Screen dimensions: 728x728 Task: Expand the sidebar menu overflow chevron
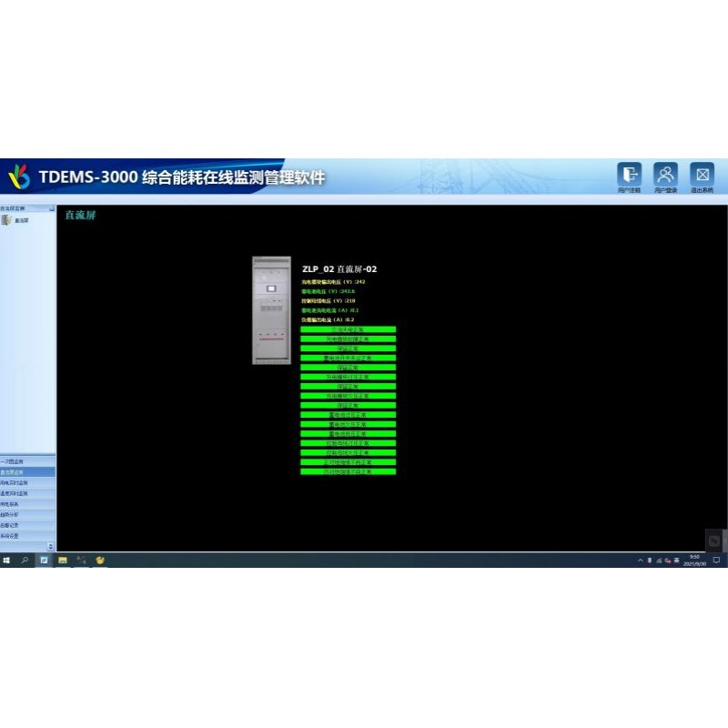[51, 546]
